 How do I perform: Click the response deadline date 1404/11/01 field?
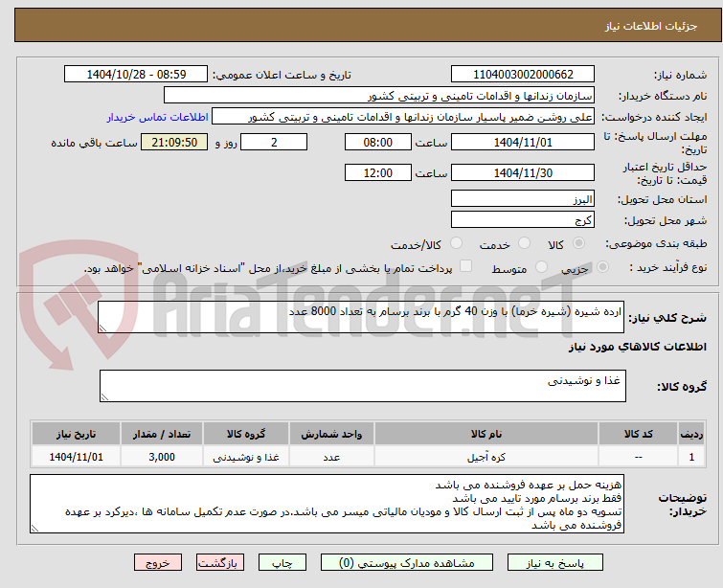(x=523, y=142)
